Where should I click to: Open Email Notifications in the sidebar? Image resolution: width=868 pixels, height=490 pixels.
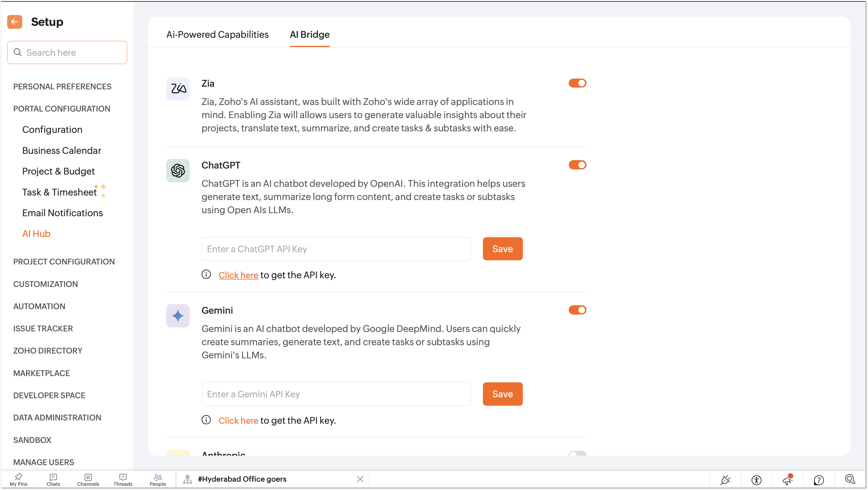click(62, 213)
